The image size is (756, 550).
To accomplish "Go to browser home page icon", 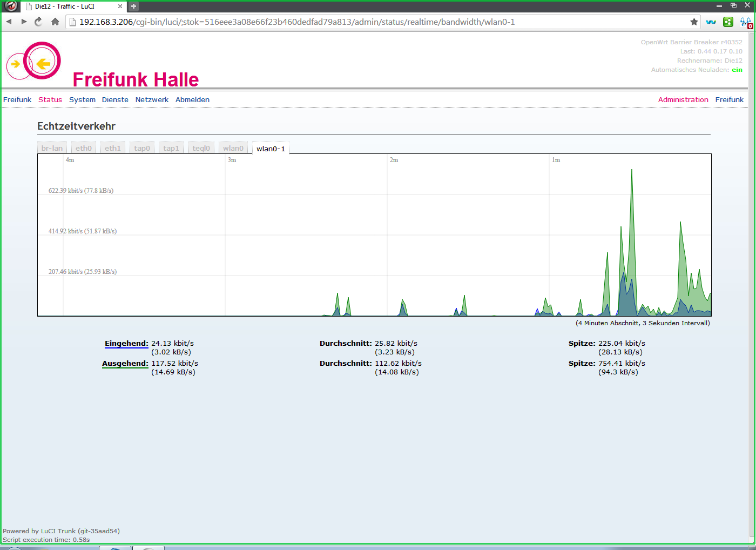I will click(55, 22).
